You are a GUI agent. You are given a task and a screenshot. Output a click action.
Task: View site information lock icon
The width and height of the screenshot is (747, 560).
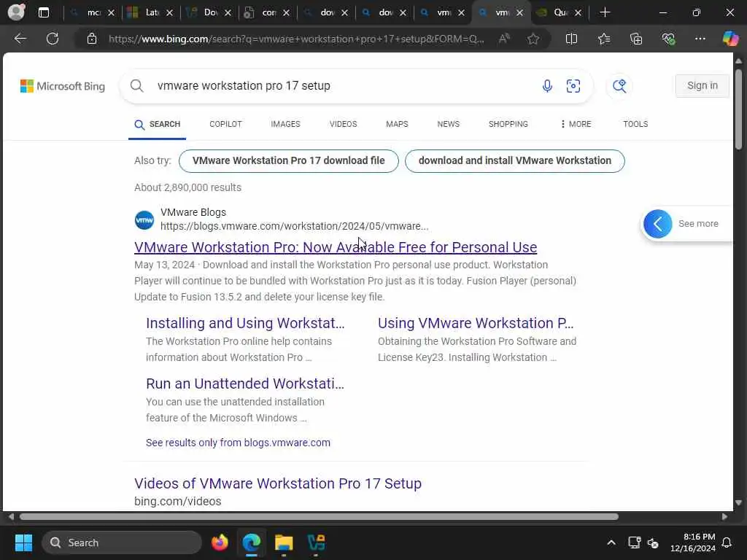point(91,39)
